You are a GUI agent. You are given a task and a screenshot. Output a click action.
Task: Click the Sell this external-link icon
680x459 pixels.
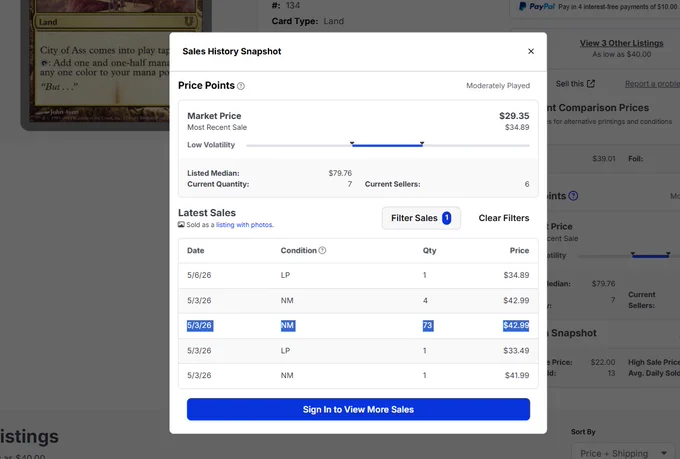[x=591, y=84]
